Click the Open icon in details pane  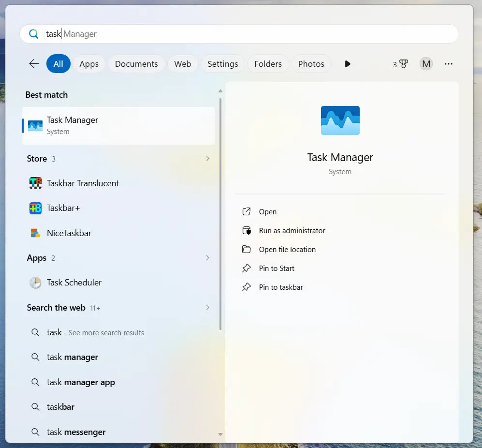tap(246, 212)
